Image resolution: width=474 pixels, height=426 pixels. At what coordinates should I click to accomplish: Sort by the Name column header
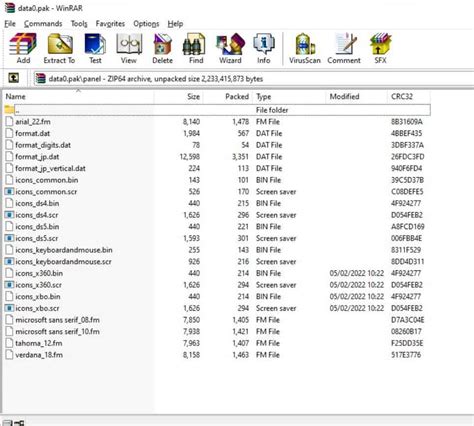[x=78, y=97]
